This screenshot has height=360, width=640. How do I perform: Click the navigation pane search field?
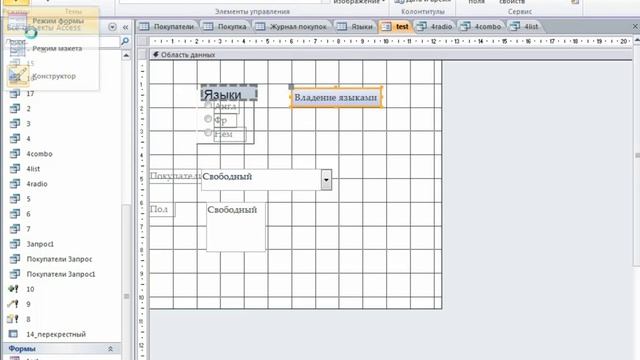point(62,42)
